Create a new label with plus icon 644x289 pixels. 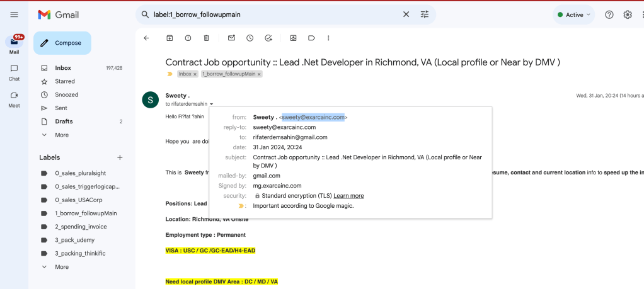(x=120, y=157)
